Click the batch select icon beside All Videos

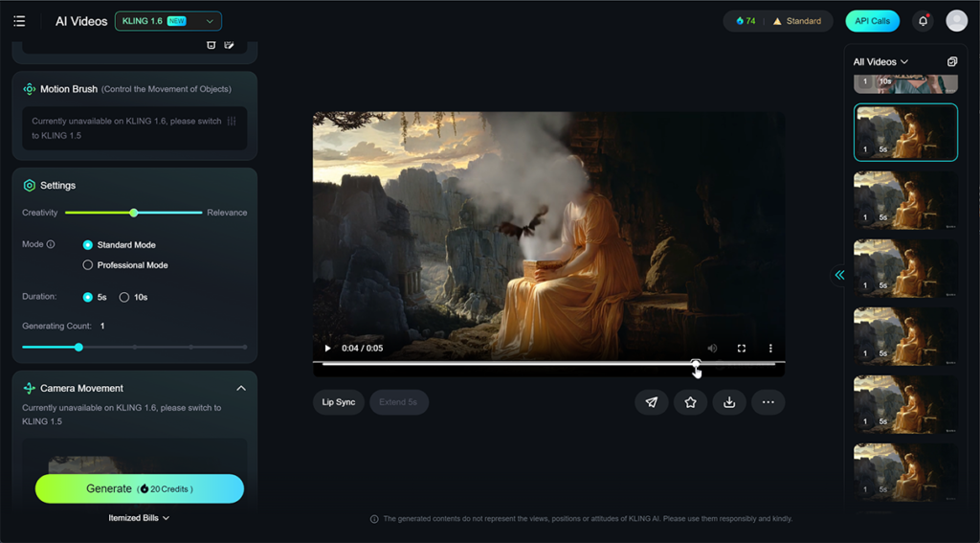[x=952, y=61]
